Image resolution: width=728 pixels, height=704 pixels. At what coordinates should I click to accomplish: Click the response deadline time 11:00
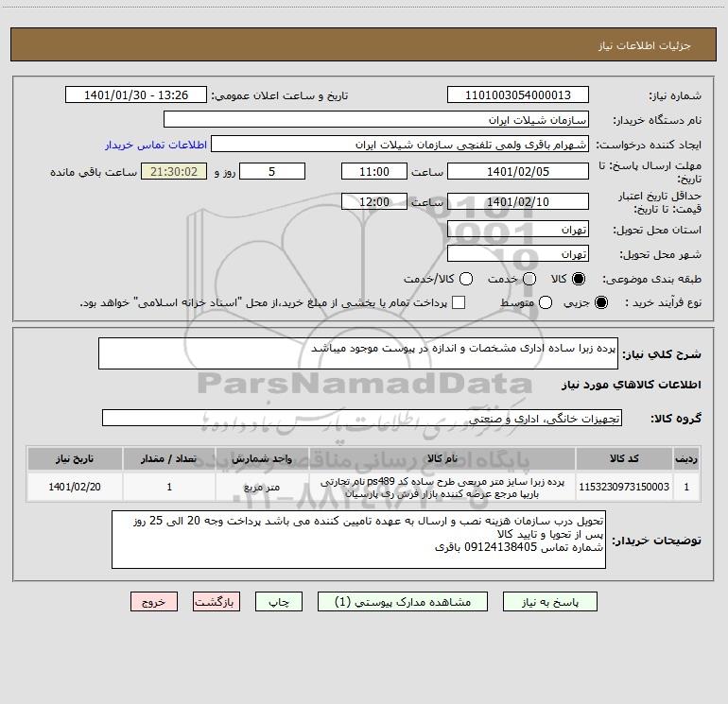tap(374, 171)
